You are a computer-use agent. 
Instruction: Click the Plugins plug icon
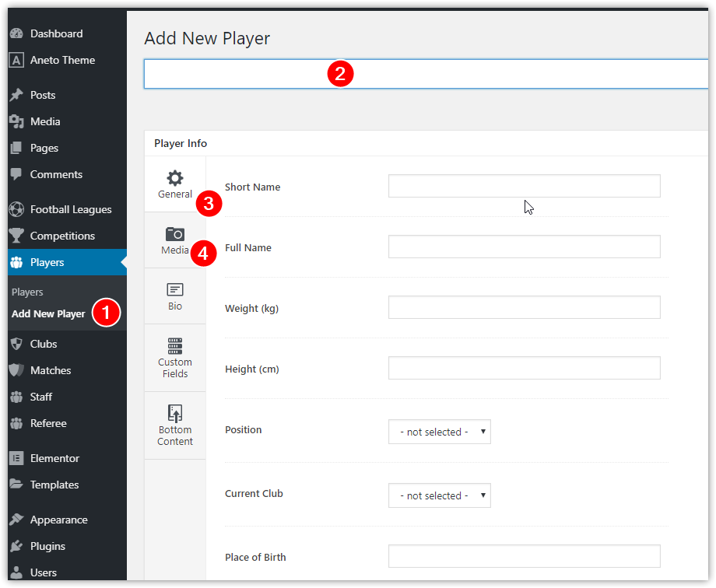[16, 546]
